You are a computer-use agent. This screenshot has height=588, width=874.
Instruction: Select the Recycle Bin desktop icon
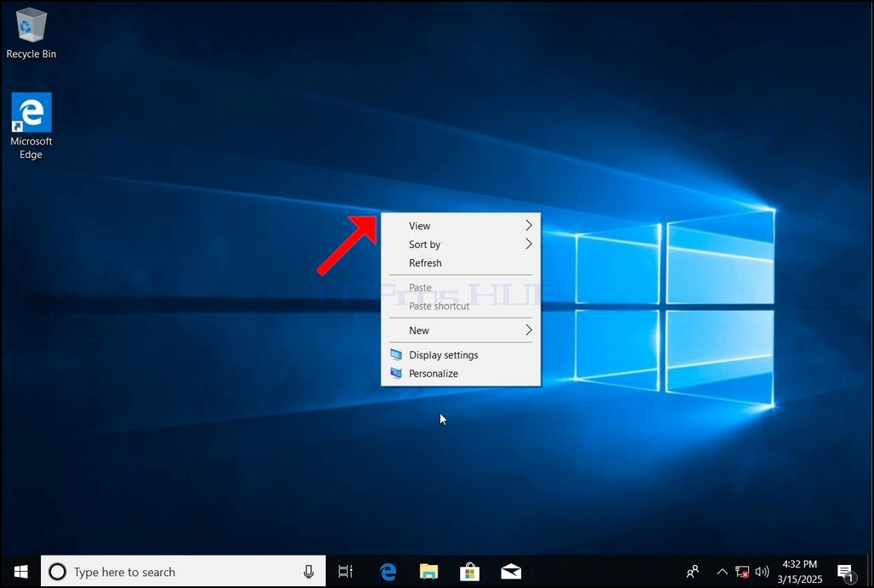(x=31, y=33)
